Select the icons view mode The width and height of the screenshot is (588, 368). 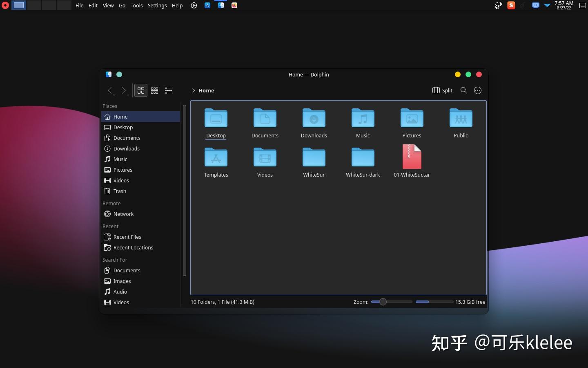click(x=140, y=90)
